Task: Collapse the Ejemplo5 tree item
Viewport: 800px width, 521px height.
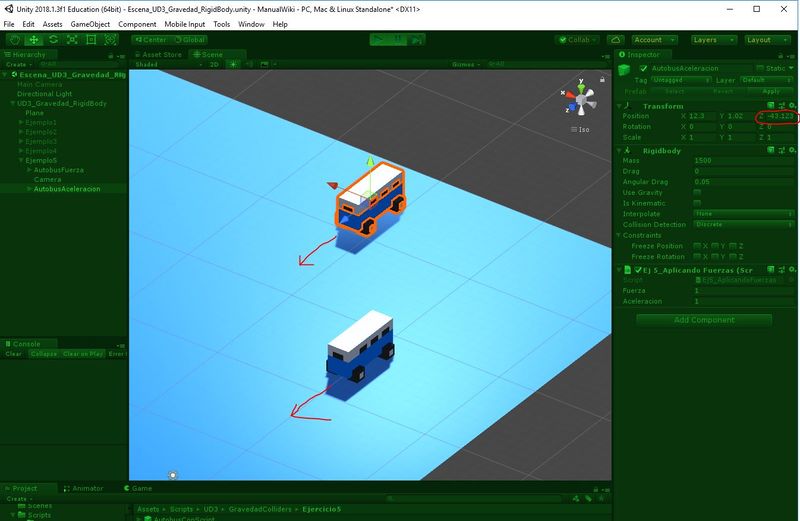Action: pos(21,160)
